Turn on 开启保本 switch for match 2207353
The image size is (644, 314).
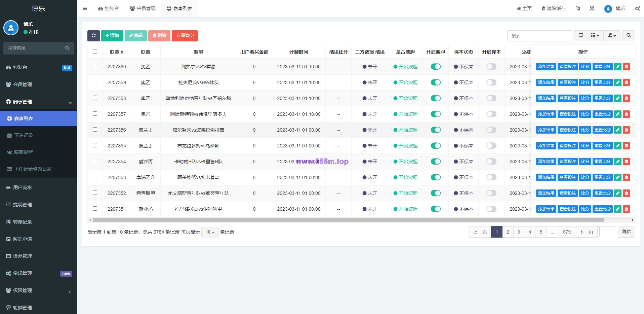[491, 177]
